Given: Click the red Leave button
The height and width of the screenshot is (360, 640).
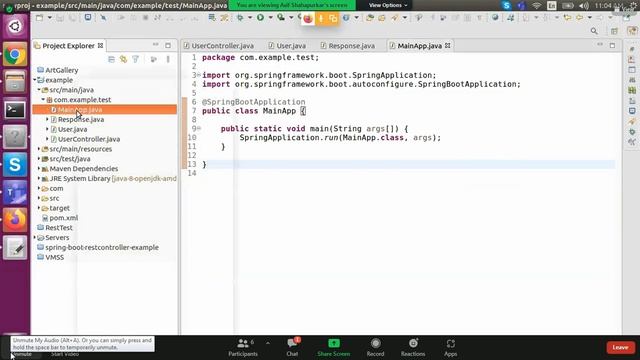Looking at the screenshot, I should click(x=620, y=347).
